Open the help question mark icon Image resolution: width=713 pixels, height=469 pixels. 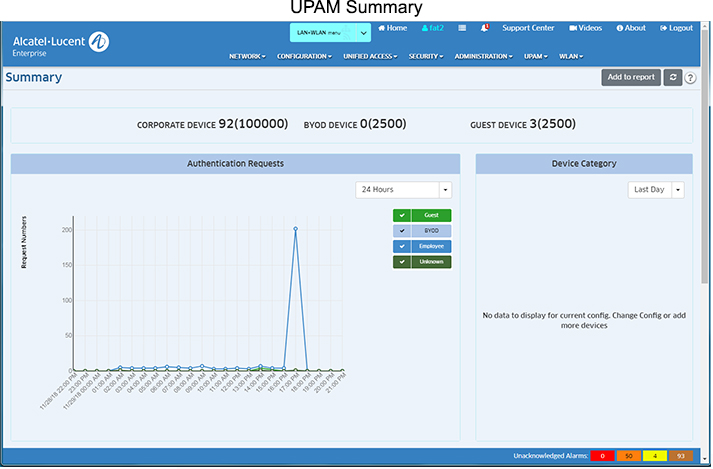690,78
